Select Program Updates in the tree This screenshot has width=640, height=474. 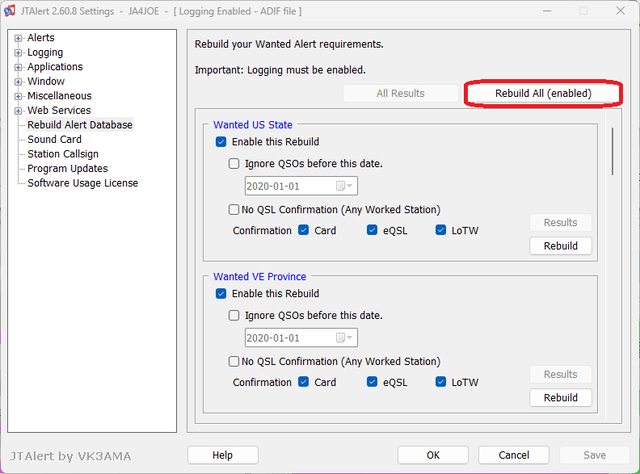click(x=67, y=169)
